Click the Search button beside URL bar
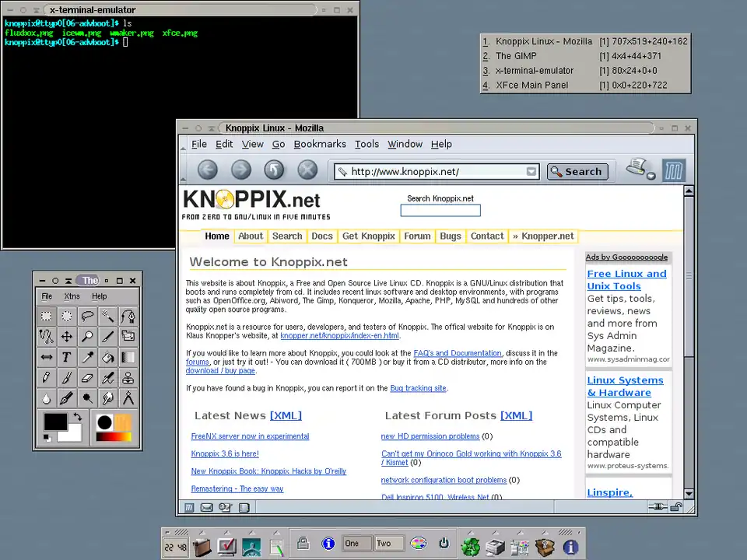Screen dimensions: 747x560 coord(577,172)
